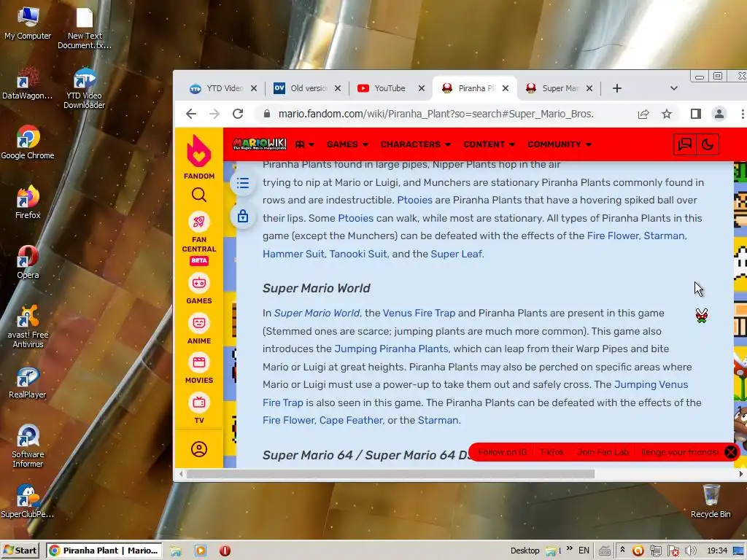Close the YouTube tab
This screenshot has height=560, width=747.
[x=422, y=88]
